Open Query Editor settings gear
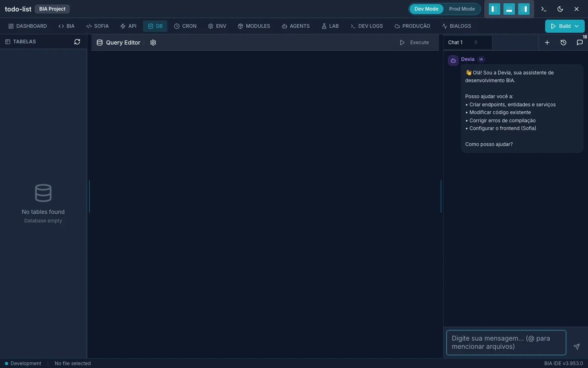The height and width of the screenshot is (368, 588). coord(153,43)
